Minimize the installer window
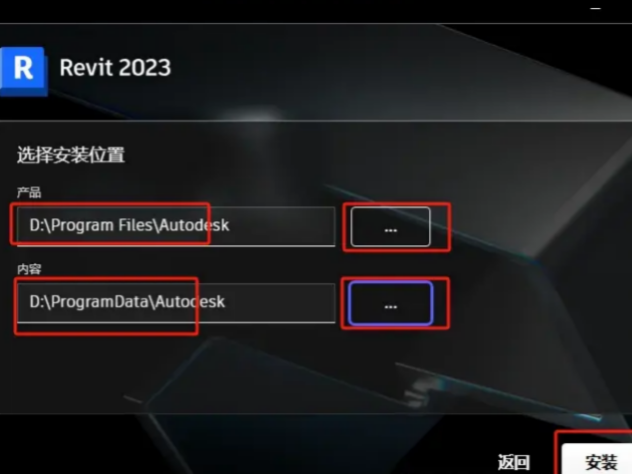This screenshot has height=475, width=632. click(595, 8)
